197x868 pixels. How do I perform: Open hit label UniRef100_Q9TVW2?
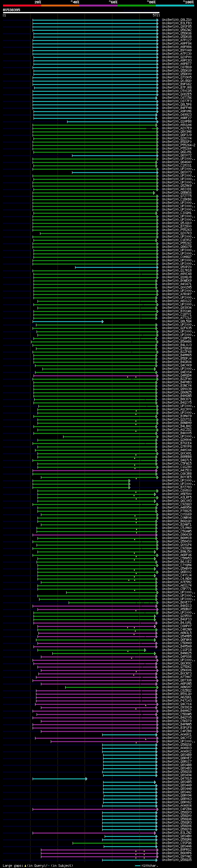pyautogui.click(x=176, y=857)
